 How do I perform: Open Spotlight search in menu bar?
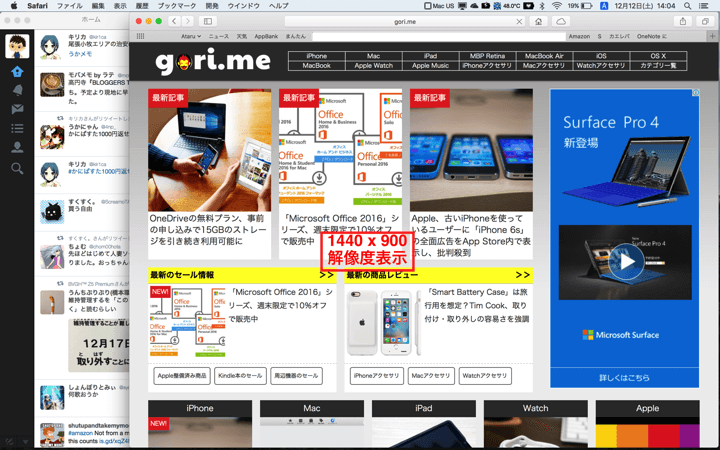tap(687, 6)
